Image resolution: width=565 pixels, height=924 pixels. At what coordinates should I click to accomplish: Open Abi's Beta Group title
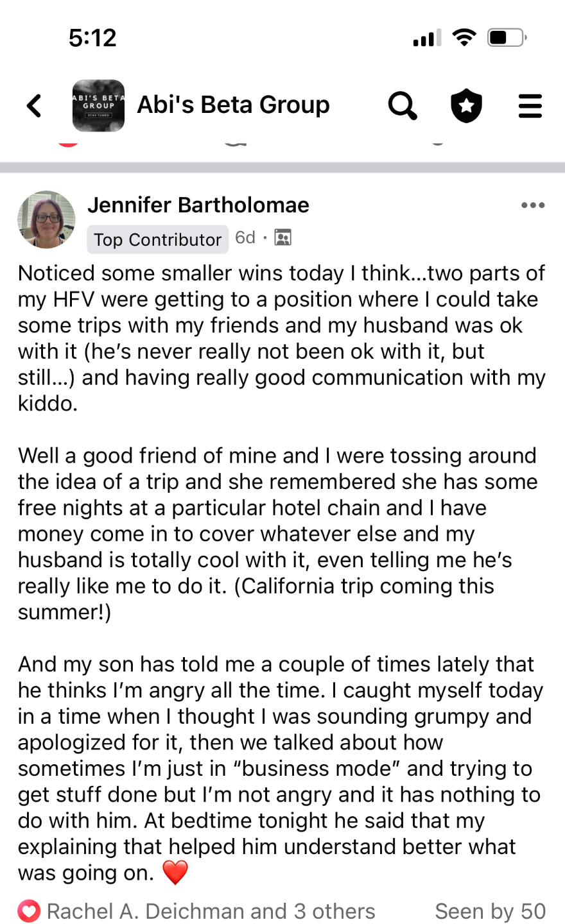[233, 105]
